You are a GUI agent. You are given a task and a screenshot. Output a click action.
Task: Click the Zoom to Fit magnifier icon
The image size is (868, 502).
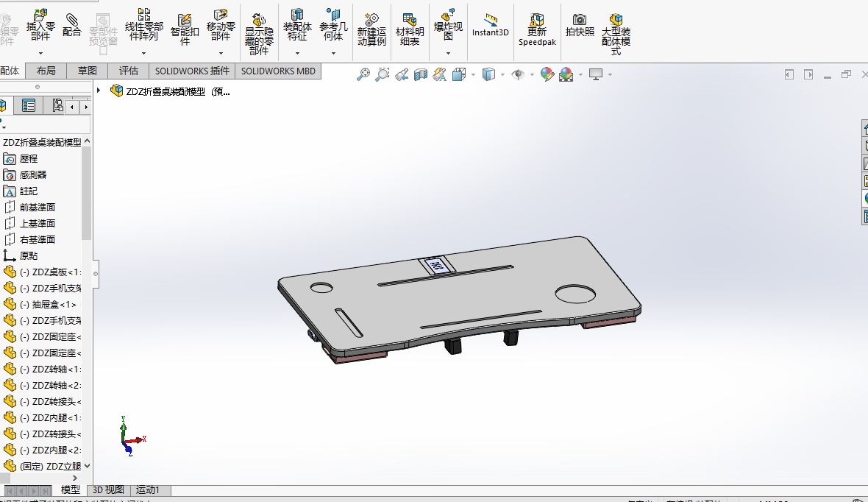click(x=363, y=74)
